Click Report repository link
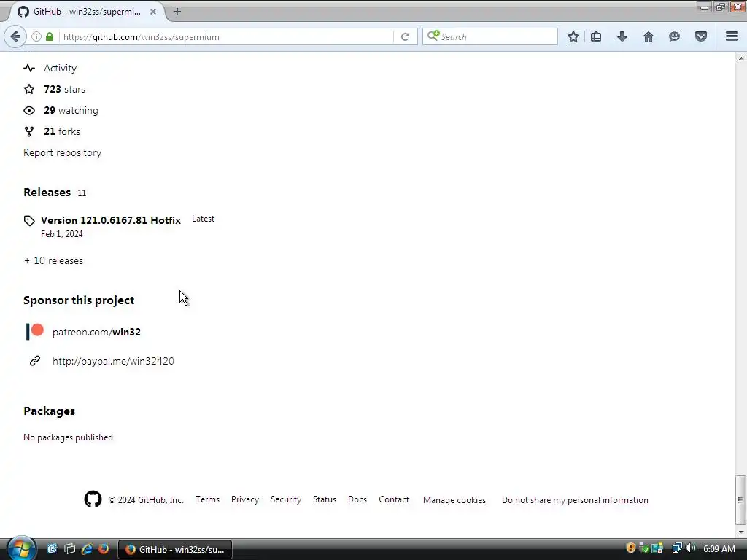Screen dimensions: 747x560 click(63, 152)
